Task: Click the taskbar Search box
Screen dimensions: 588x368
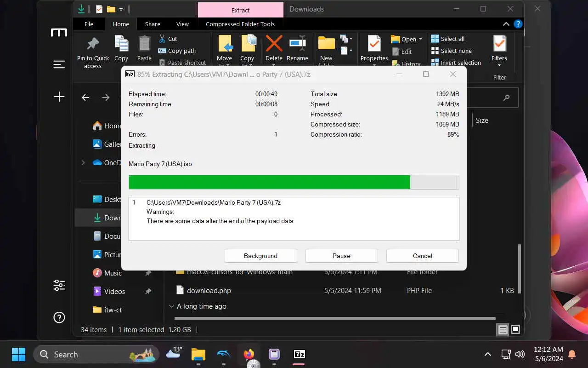Action: pos(96,354)
